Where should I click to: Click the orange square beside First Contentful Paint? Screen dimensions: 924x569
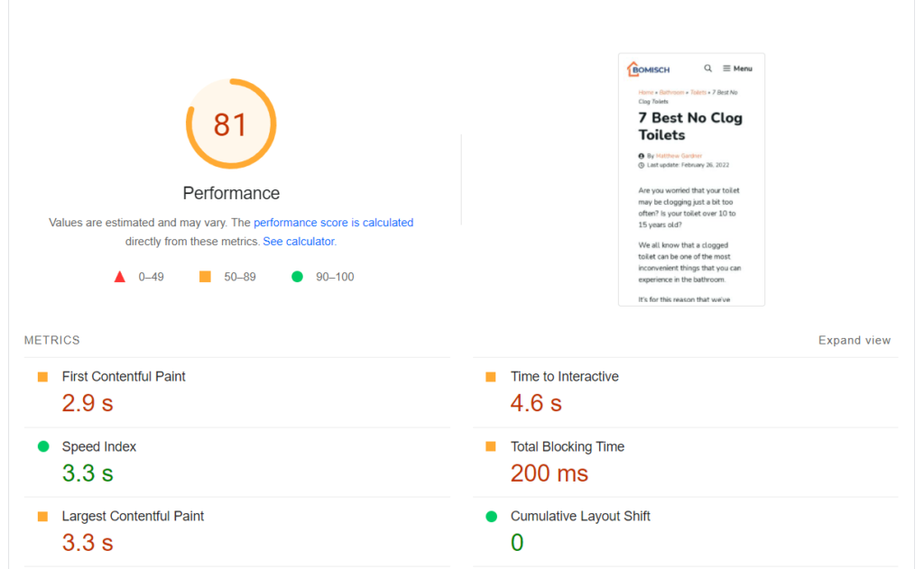[42, 377]
